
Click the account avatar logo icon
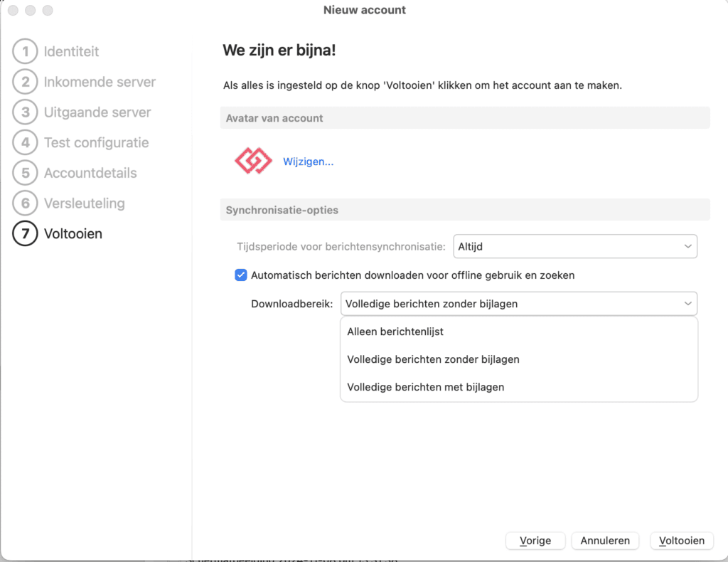click(x=253, y=161)
